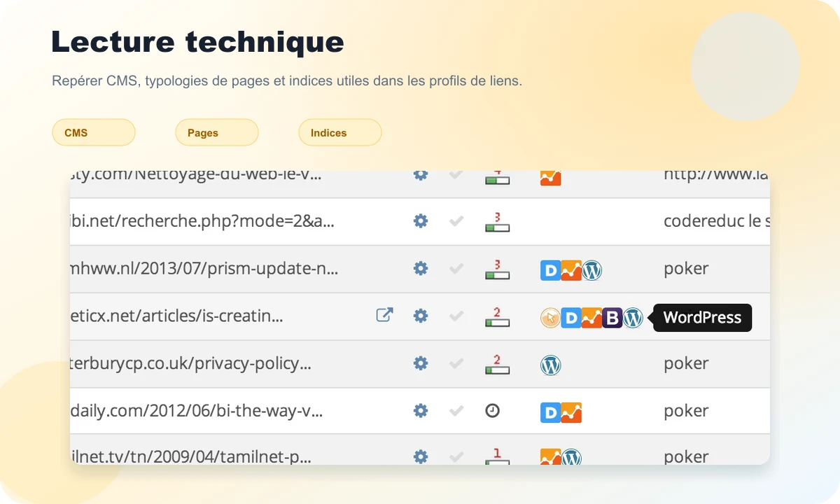Image resolution: width=840 pixels, height=504 pixels.
Task: Click the blue D icon in daily.com row
Action: [x=551, y=412]
